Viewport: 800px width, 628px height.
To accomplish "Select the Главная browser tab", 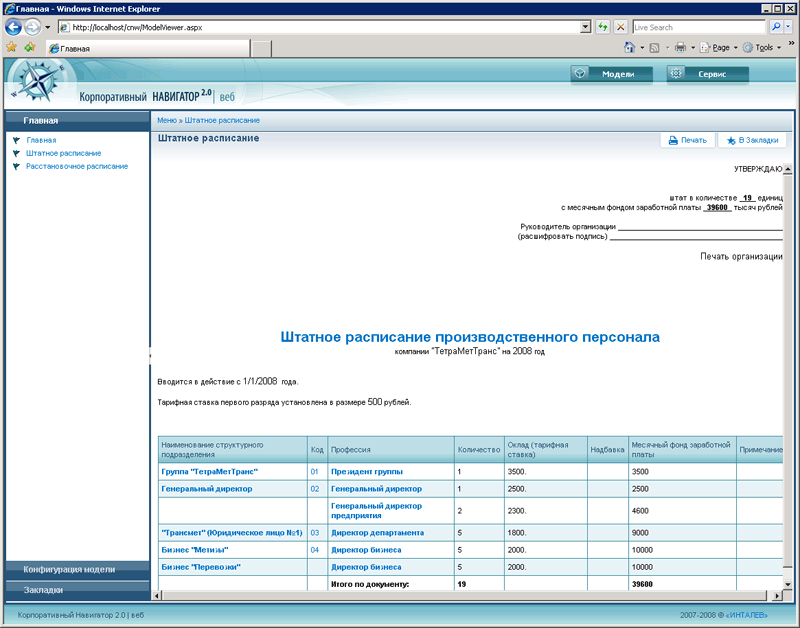I will [148, 48].
